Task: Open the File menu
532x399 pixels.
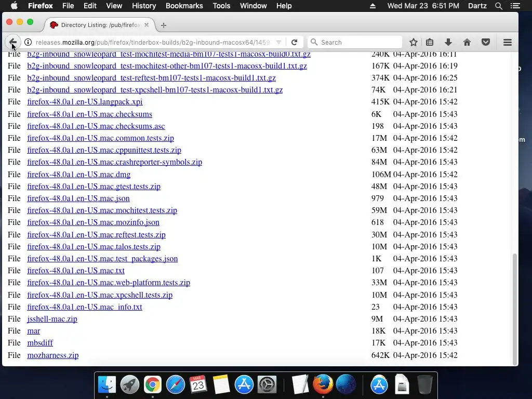Action: (x=68, y=6)
